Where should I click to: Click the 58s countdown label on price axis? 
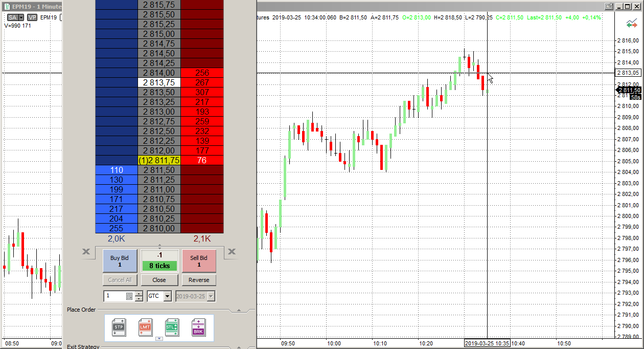(636, 97)
